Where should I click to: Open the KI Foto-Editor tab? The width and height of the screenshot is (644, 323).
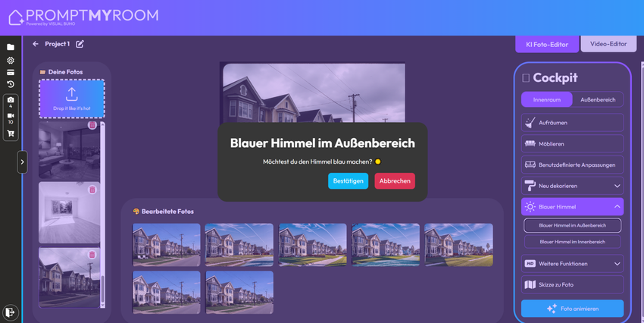pyautogui.click(x=546, y=44)
